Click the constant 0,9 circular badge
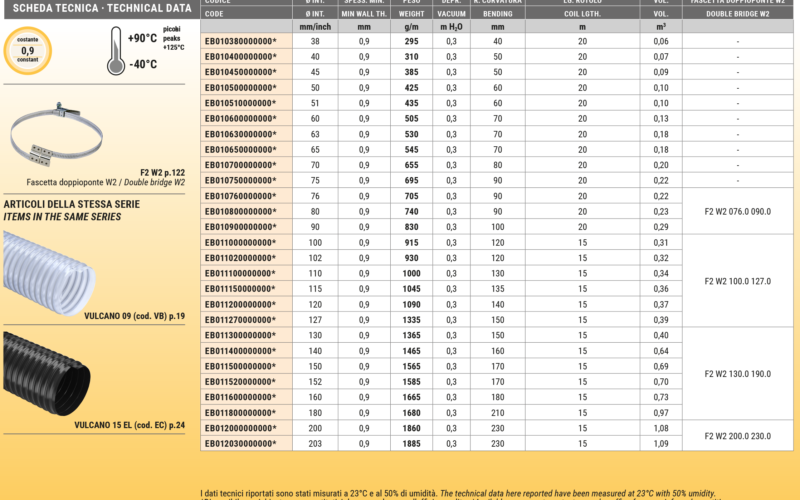 tap(27, 50)
